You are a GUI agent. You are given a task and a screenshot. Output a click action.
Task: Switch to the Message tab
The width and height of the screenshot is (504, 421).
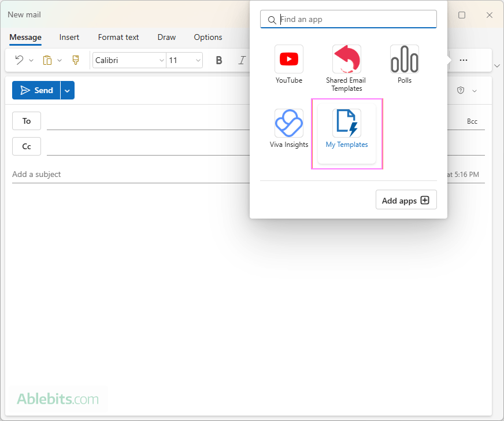[25, 38]
